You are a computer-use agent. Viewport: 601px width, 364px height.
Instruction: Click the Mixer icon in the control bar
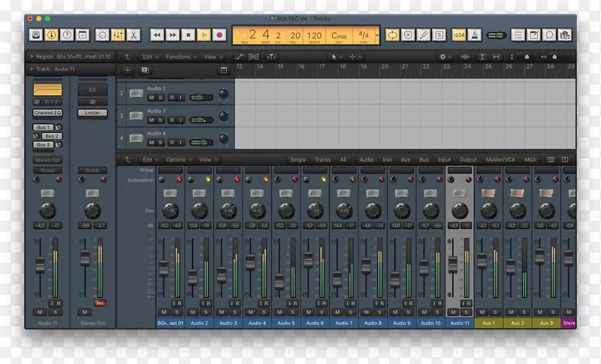coord(117,35)
